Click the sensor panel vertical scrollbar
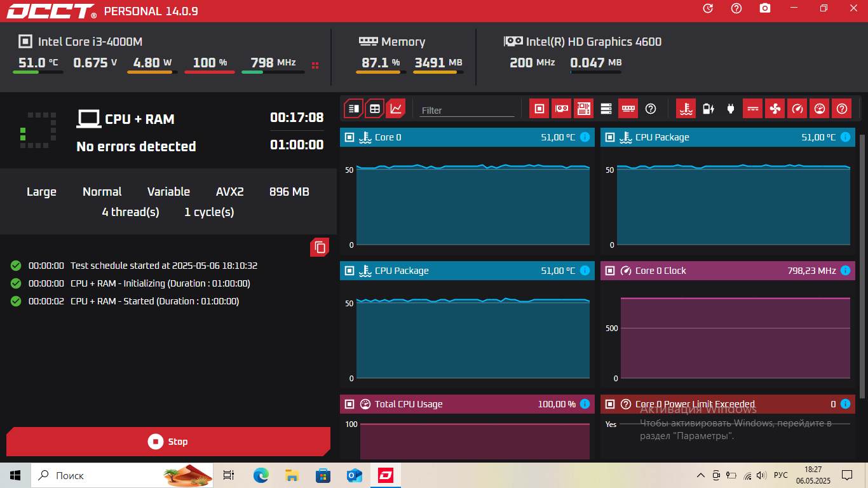Screen dimensions: 868x488 pos(862,266)
